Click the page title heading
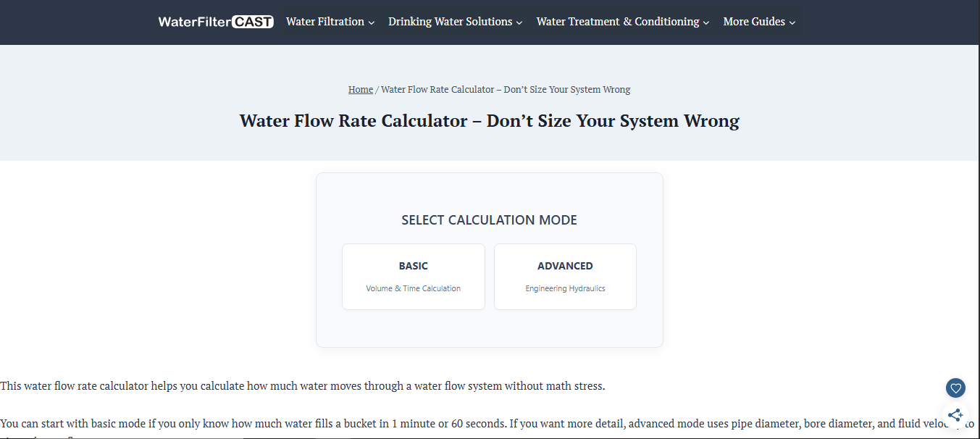 coord(490,120)
